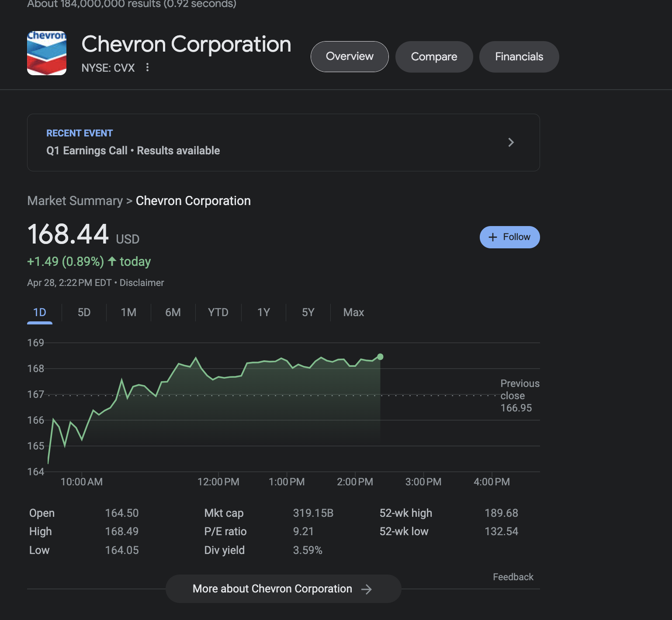672x620 pixels.
Task: Click the plus icon on Follow button
Action: 493,237
